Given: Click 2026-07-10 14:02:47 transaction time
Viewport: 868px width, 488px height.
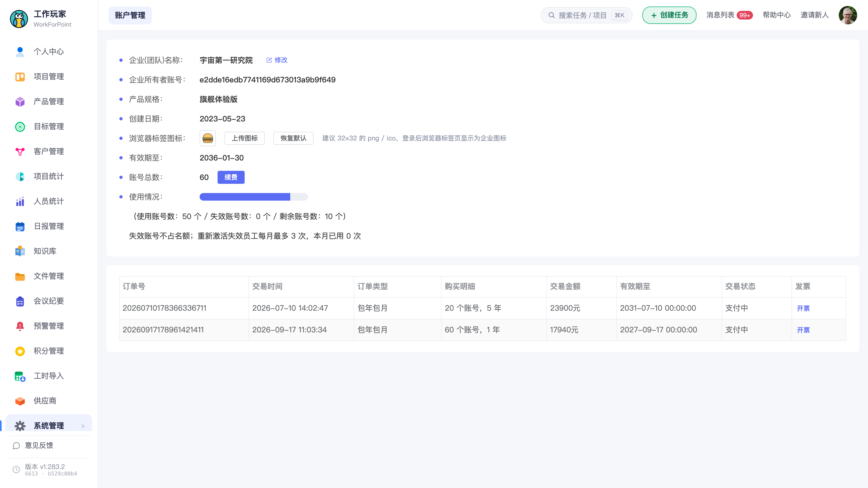Looking at the screenshot, I should (x=290, y=308).
